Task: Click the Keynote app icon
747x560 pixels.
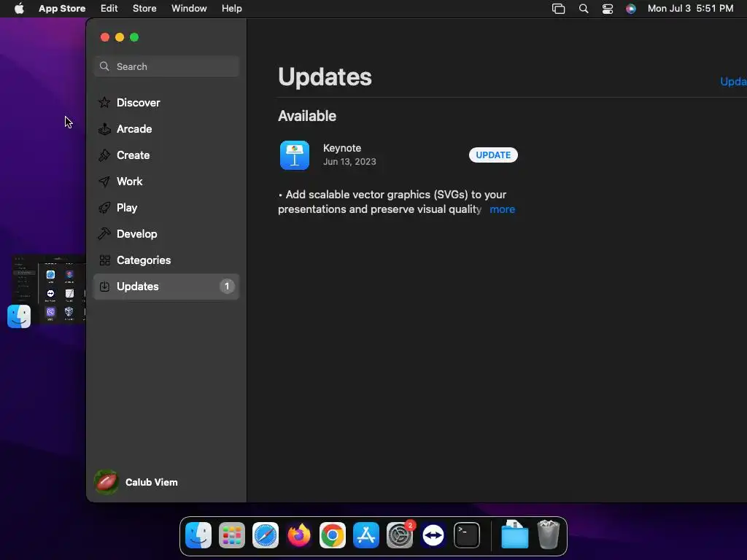Action: pyautogui.click(x=295, y=155)
